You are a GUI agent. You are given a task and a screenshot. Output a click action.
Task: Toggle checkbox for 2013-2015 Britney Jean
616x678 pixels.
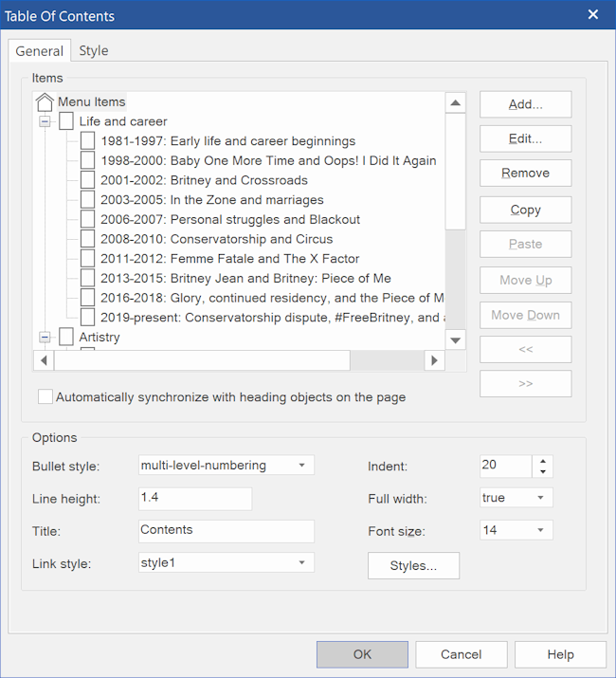[88, 278]
